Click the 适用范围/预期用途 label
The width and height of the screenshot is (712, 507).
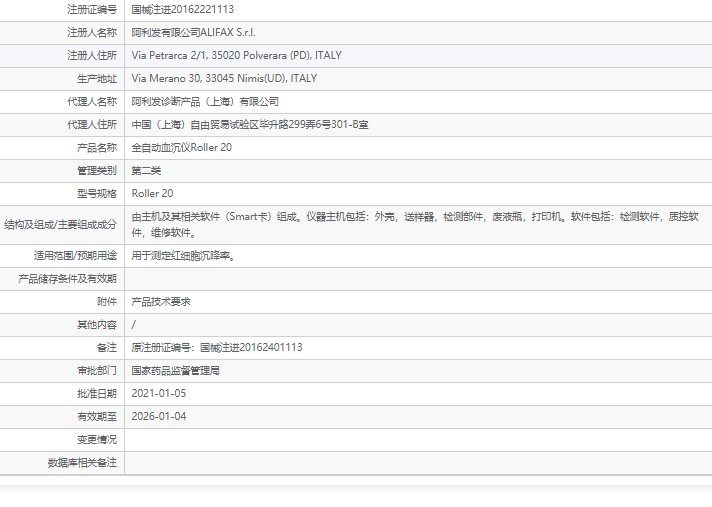(75, 256)
